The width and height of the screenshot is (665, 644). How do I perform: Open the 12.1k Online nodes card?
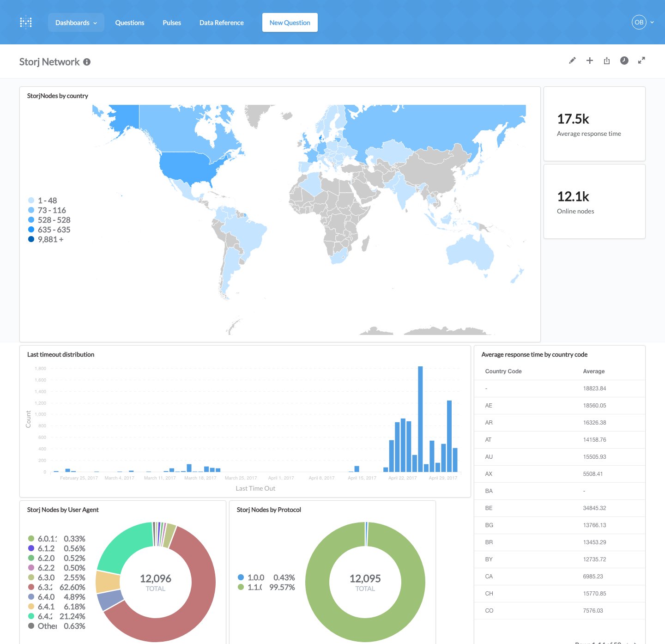594,201
